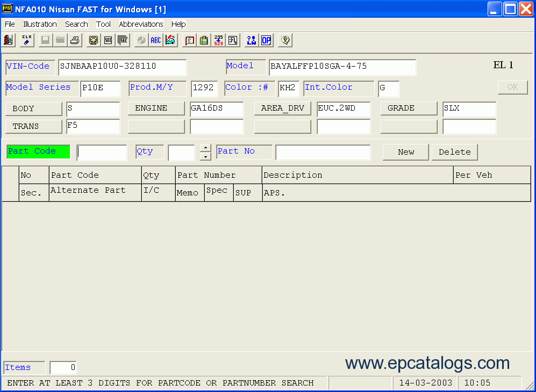Click the yellow monitor illustration icon
Viewport: 536px width, 392px height.
tap(94, 40)
